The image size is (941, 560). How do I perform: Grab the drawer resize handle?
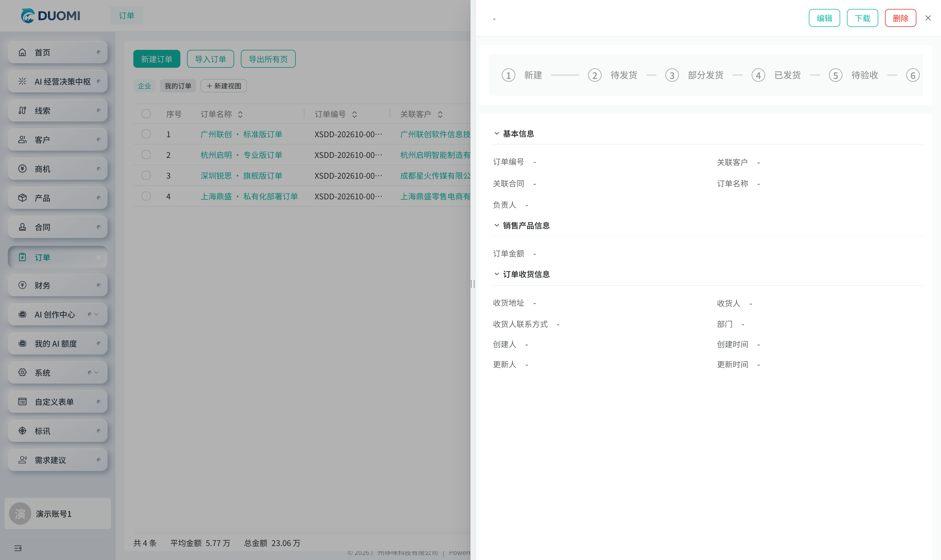click(473, 284)
